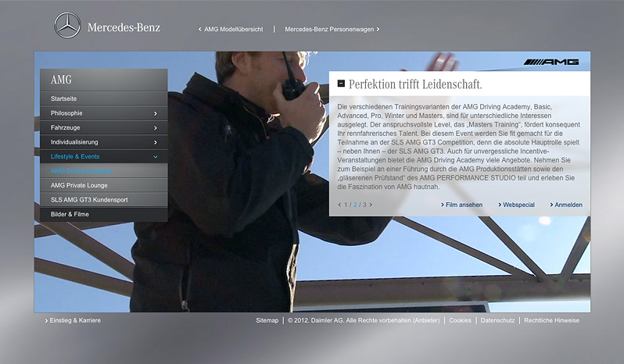Collapse the text panel with the minus icon
This screenshot has height=364, width=624.
[x=341, y=83]
